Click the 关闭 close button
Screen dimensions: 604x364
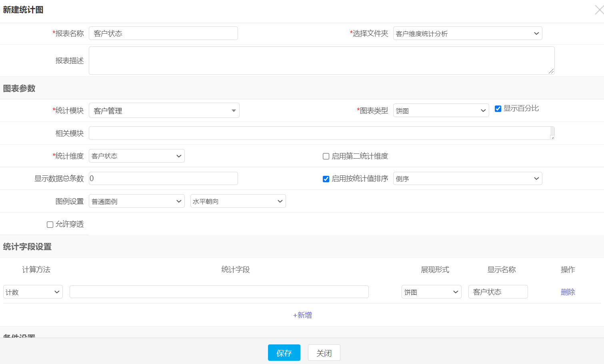(324, 352)
